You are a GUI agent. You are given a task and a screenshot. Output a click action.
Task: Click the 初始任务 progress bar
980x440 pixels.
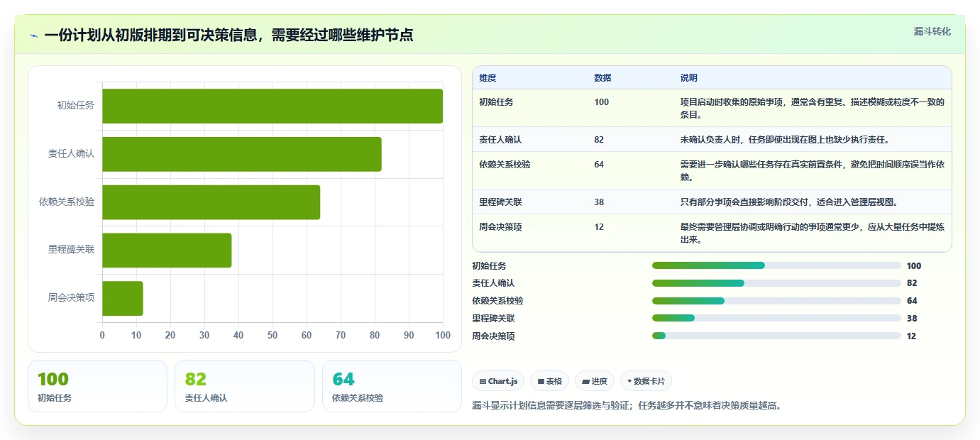776,265
